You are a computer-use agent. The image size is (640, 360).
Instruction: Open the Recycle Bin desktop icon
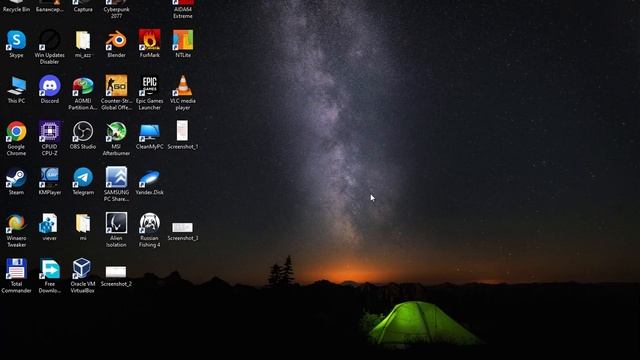coord(16,6)
